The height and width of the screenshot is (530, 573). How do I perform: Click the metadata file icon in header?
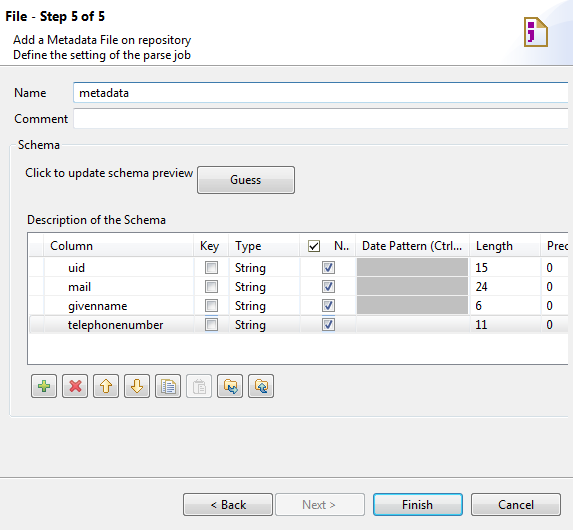click(536, 32)
